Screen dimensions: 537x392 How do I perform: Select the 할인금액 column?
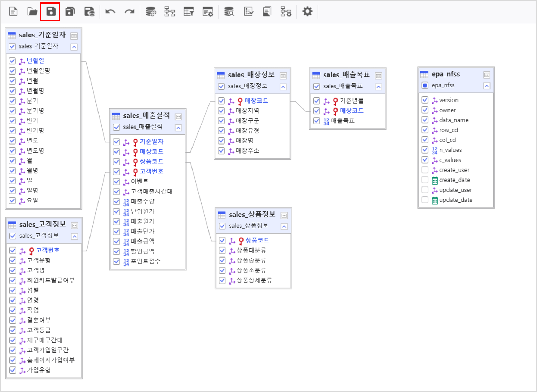tap(143, 251)
